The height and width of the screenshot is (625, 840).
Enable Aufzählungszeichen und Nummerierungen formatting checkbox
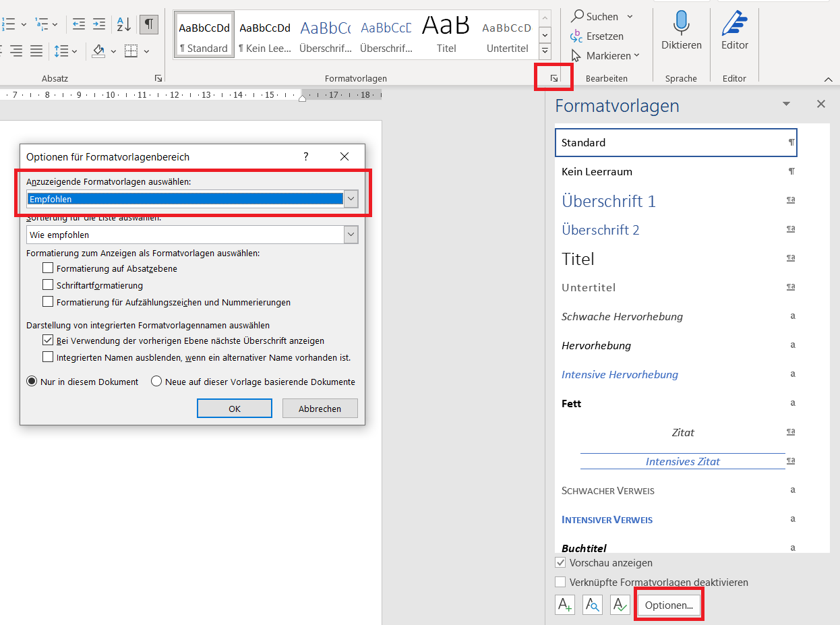(48, 302)
